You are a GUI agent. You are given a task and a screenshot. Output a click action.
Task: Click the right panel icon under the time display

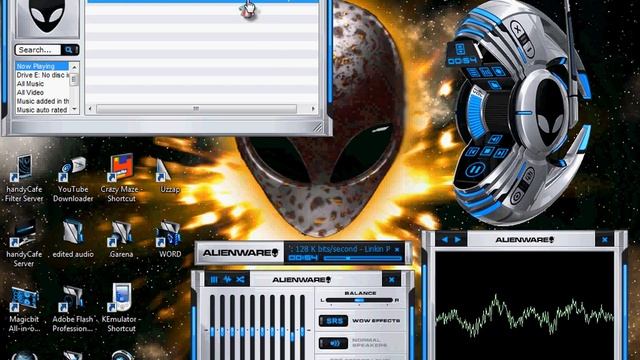(x=499, y=71)
